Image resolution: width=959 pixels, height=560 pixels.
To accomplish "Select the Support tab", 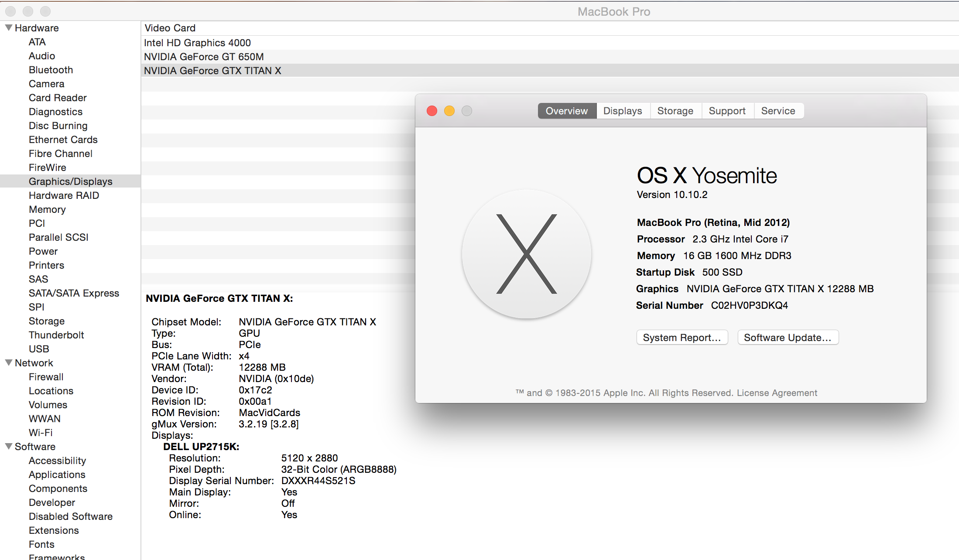I will [727, 111].
